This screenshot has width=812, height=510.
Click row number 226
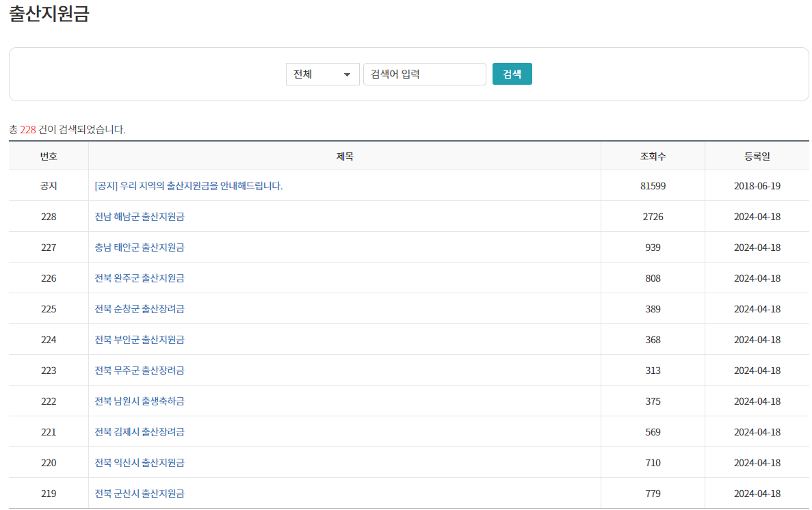(x=49, y=278)
